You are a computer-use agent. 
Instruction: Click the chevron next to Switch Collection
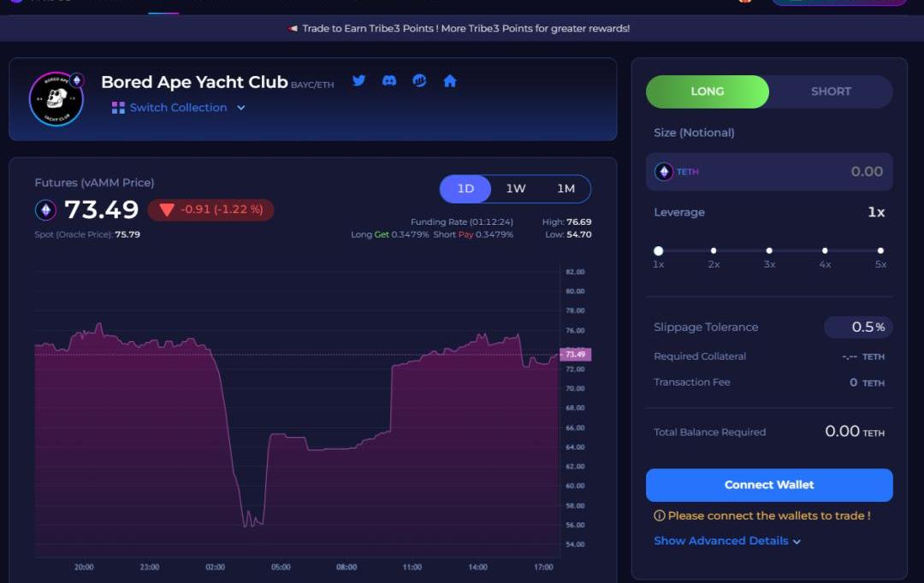click(x=241, y=108)
